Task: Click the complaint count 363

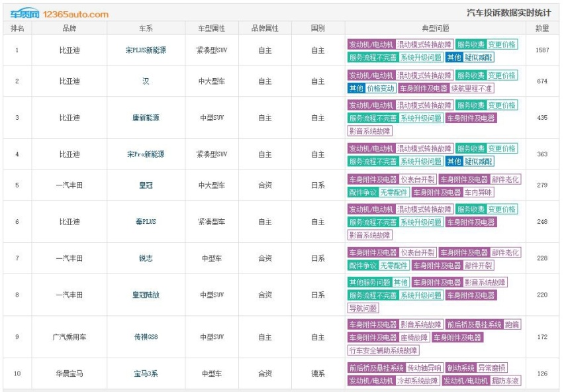Action: point(542,154)
